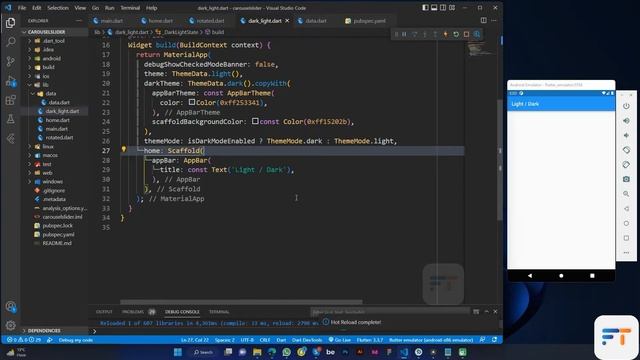Screen dimensions: 640x360
Task: Toggle Secondary Side Bar layout icon
Action: (x=443, y=7)
